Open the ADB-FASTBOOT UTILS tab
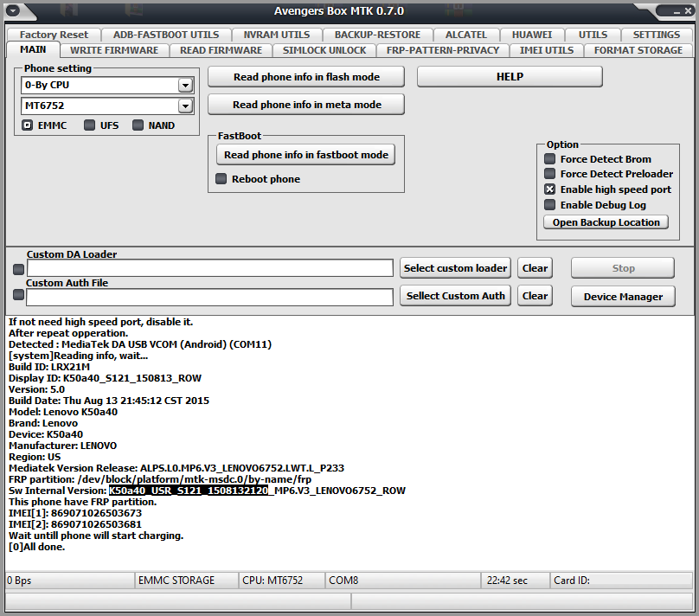 (x=166, y=35)
